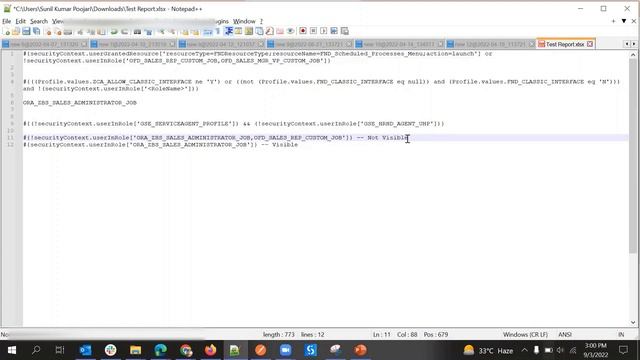Click the Redo toolbar icon

[x=124, y=31]
